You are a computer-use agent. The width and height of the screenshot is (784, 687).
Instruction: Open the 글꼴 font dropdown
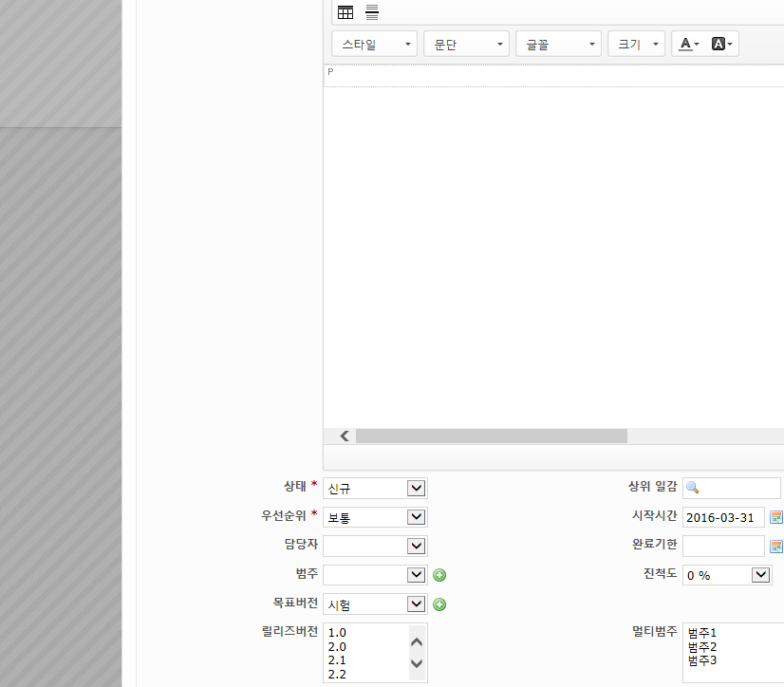coord(559,44)
